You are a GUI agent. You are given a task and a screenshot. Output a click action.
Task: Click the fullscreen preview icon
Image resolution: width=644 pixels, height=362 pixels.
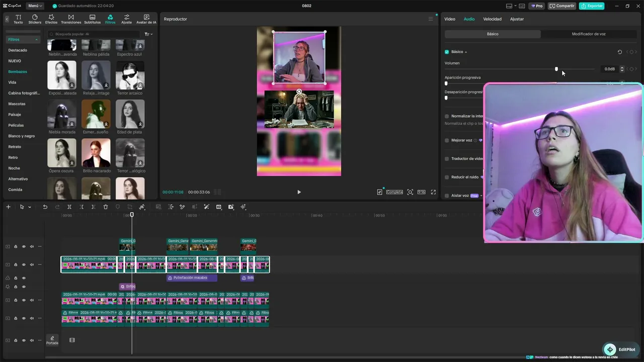[433, 192]
